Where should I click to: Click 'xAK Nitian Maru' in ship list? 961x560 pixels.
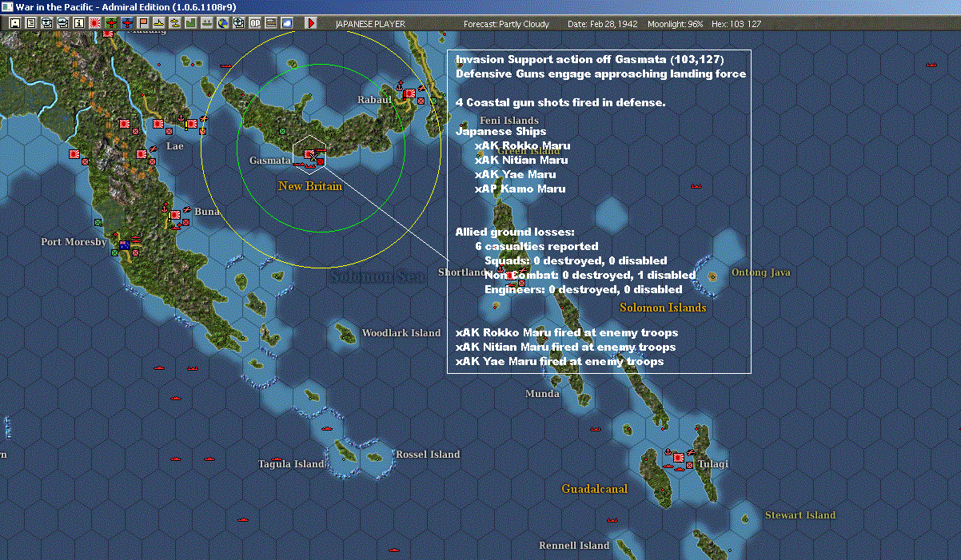pos(521,160)
